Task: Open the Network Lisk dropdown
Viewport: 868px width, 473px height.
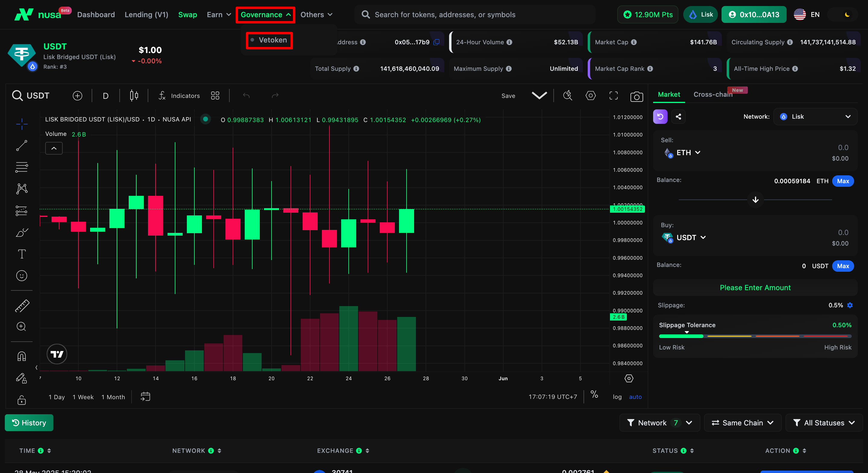Action: tap(815, 117)
